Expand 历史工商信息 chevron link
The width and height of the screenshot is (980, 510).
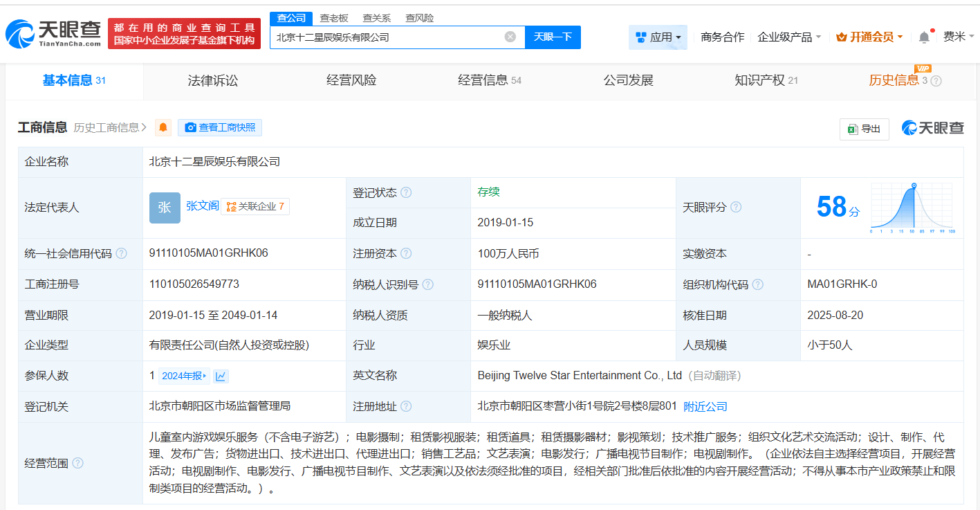pos(111,127)
